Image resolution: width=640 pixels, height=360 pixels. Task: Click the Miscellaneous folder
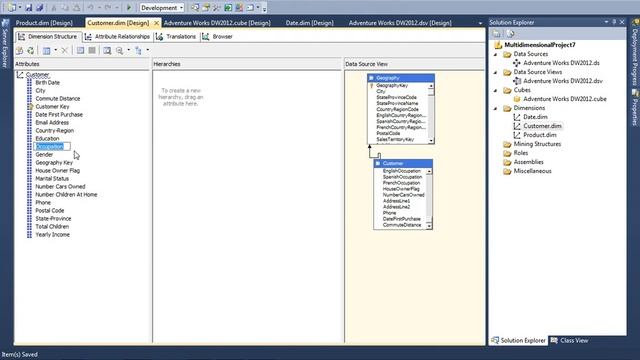532,171
